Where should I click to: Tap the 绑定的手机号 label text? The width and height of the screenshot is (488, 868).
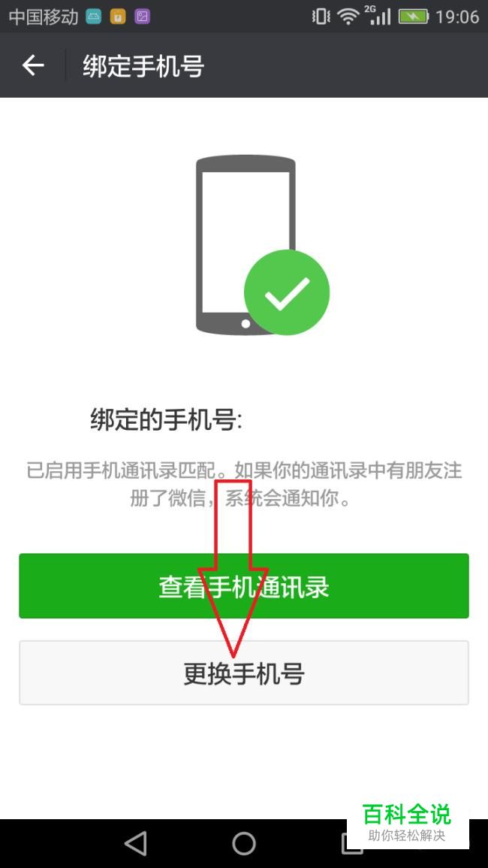point(166,421)
